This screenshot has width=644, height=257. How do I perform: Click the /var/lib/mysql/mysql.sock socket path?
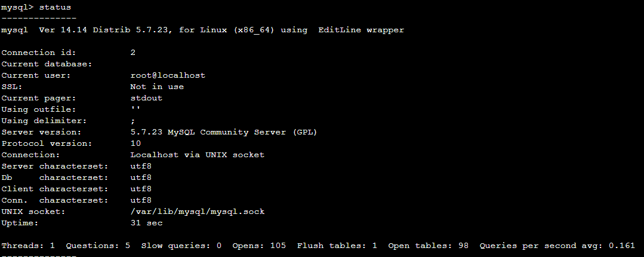(197, 212)
